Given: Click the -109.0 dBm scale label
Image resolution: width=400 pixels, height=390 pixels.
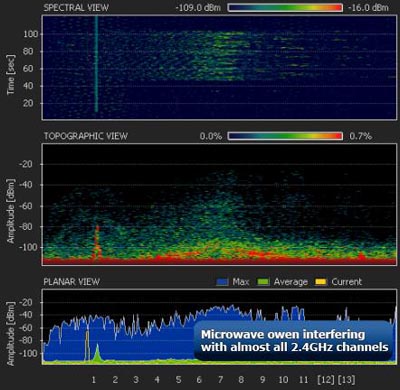Looking at the screenshot, I should pos(198,8).
